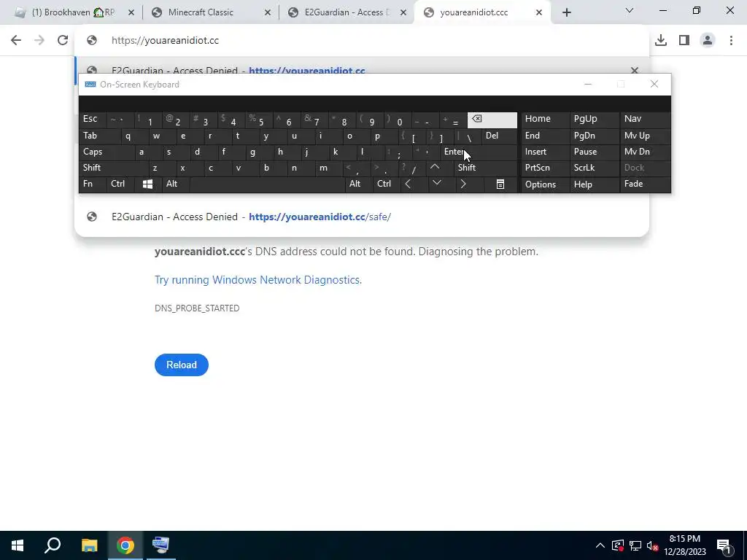The image size is (747, 560).
Task: Click Home key on On-Screen Keyboard
Action: coord(545,119)
